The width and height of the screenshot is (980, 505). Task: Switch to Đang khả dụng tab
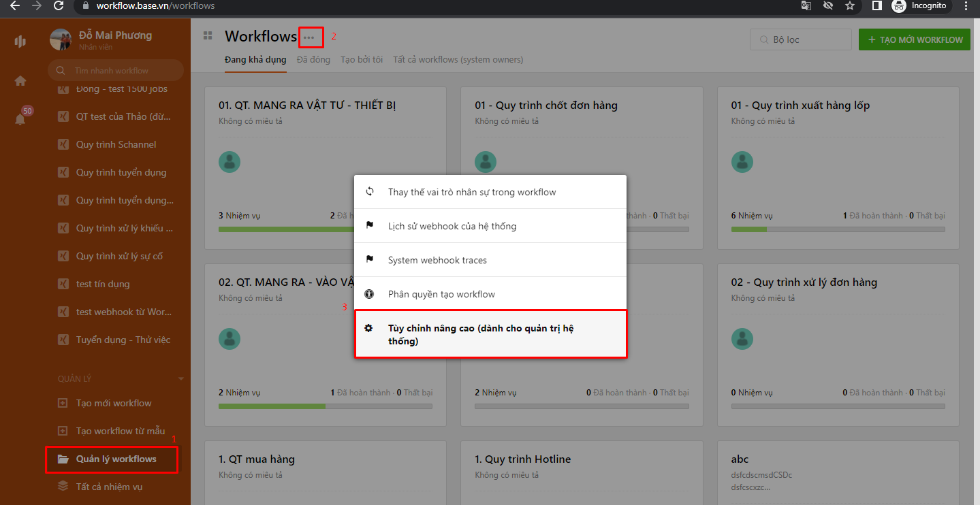pos(255,59)
